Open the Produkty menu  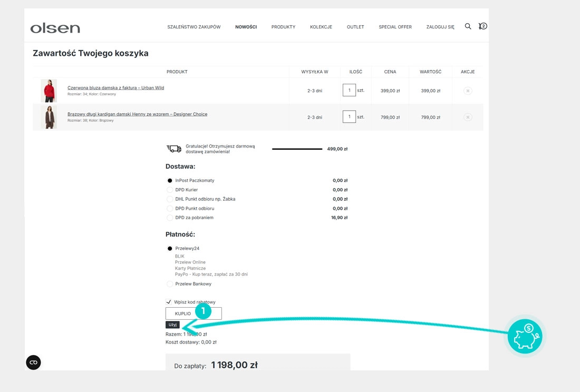point(283,27)
